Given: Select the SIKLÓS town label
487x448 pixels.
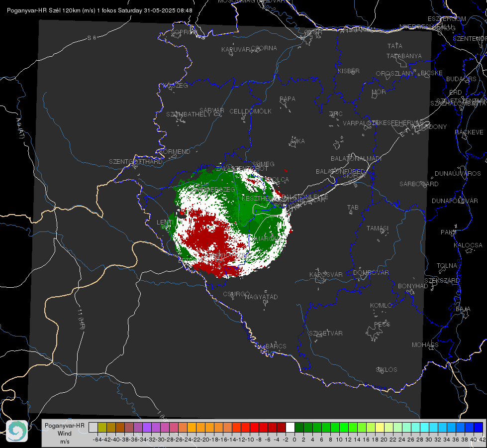Looking at the screenshot, I should click(x=387, y=370).
